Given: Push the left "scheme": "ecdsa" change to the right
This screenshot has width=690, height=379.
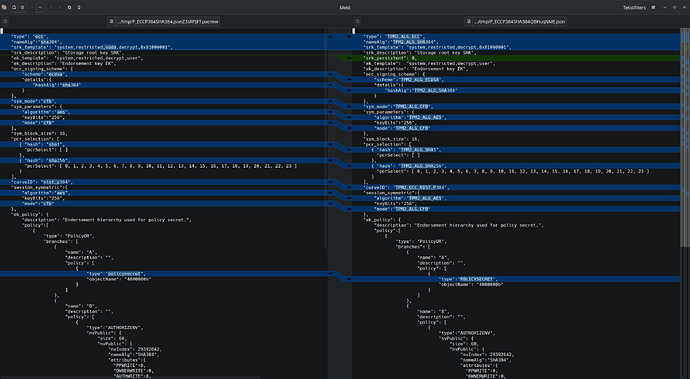Looking at the screenshot, I should click(x=330, y=74).
